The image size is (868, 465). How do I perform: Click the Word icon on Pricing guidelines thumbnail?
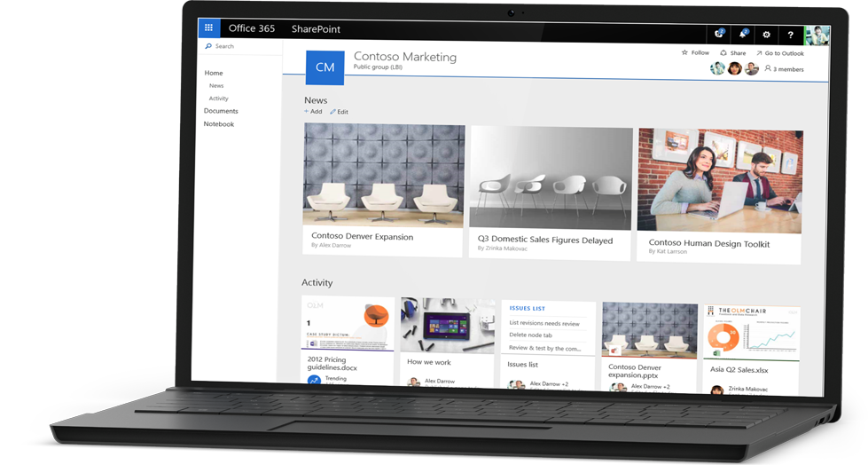(x=313, y=343)
